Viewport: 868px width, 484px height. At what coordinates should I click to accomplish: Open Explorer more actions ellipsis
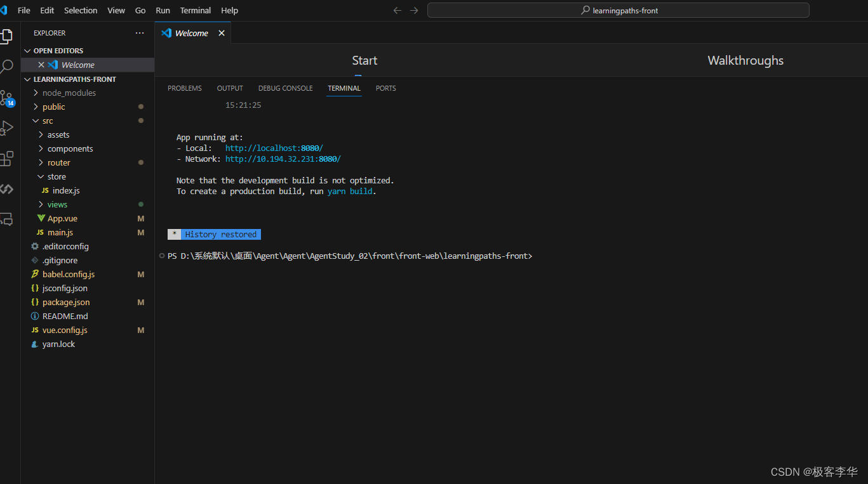tap(140, 33)
